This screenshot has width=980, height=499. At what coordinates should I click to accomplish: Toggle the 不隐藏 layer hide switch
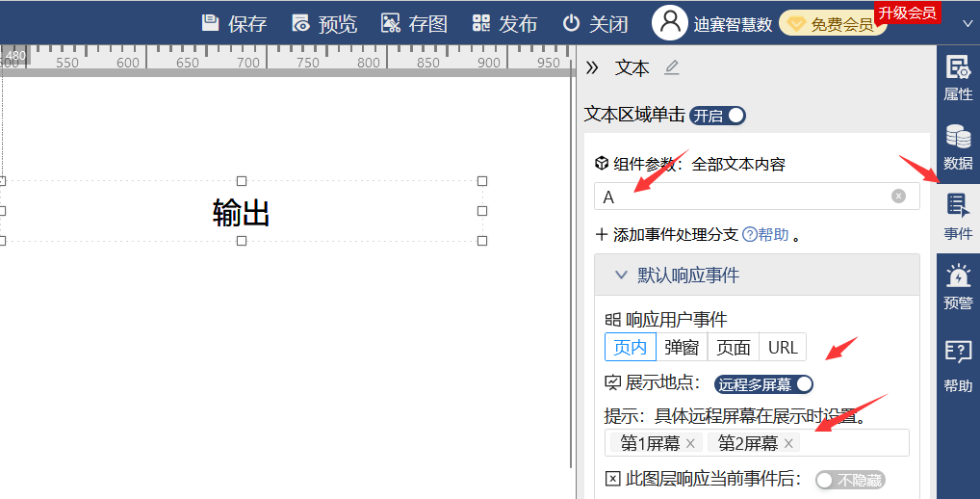pyautogui.click(x=849, y=480)
